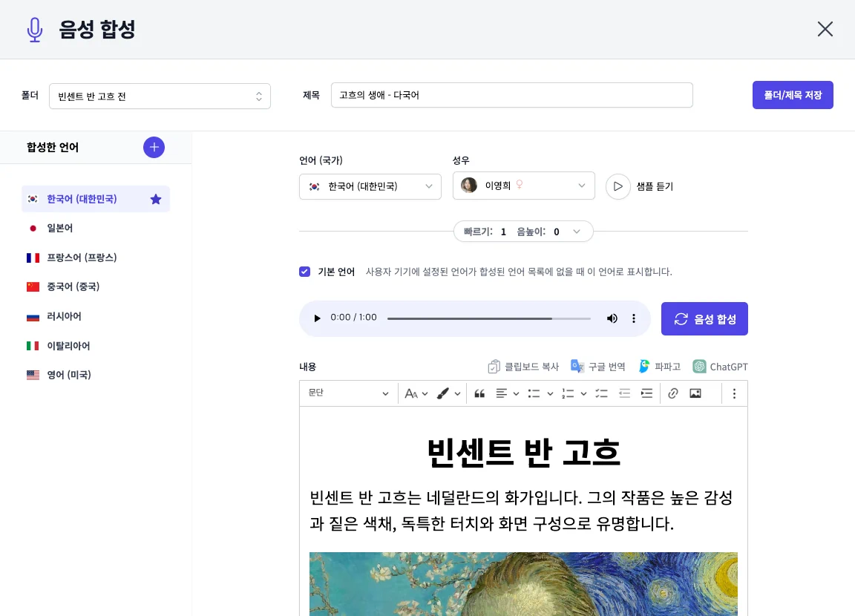
Task: Add a language with the plus button
Action: 154,147
